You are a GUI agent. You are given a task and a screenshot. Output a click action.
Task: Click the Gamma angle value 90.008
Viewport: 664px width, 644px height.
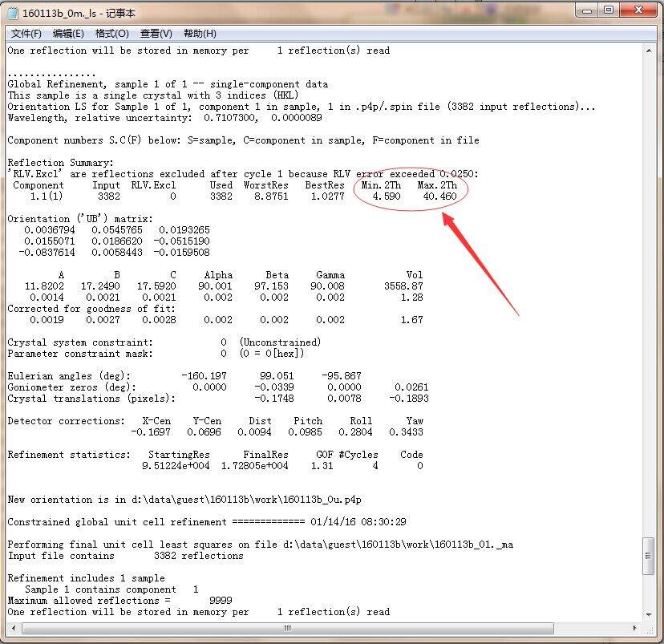327,286
